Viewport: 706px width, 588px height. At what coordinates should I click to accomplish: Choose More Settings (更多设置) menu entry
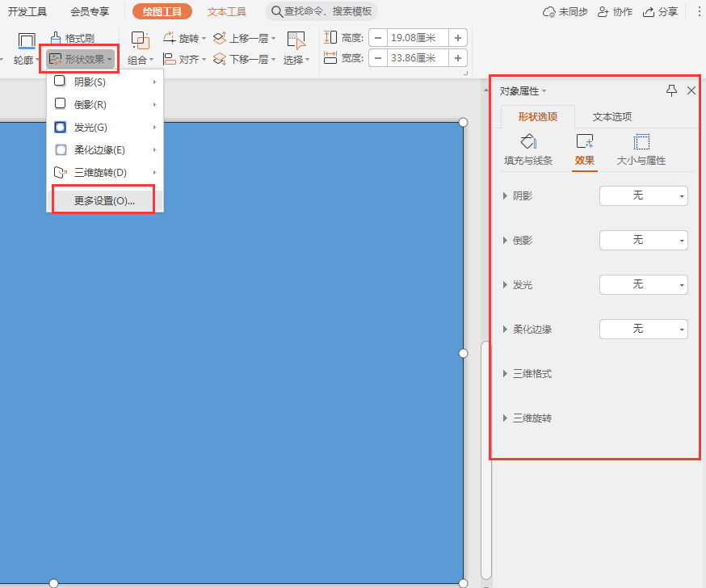104,201
